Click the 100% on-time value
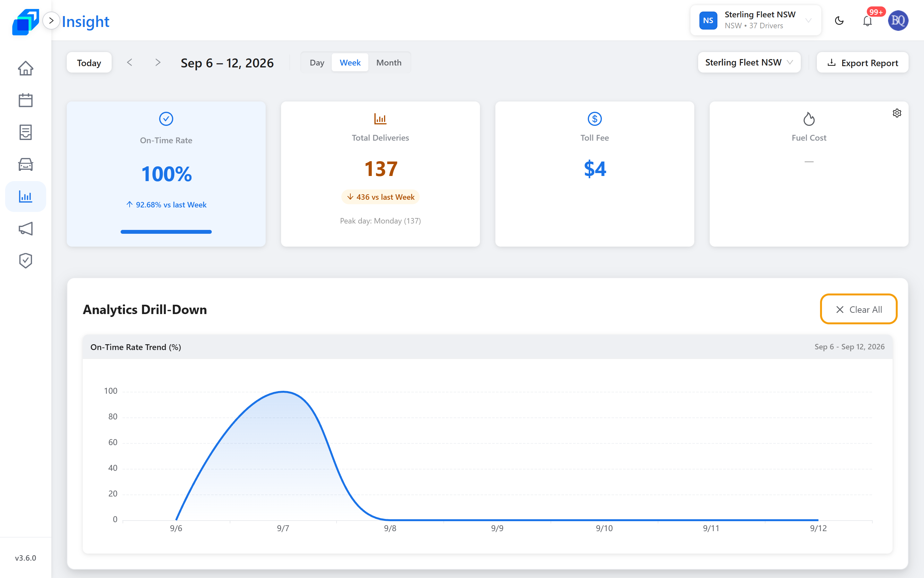This screenshot has height=578, width=924. pos(167,174)
